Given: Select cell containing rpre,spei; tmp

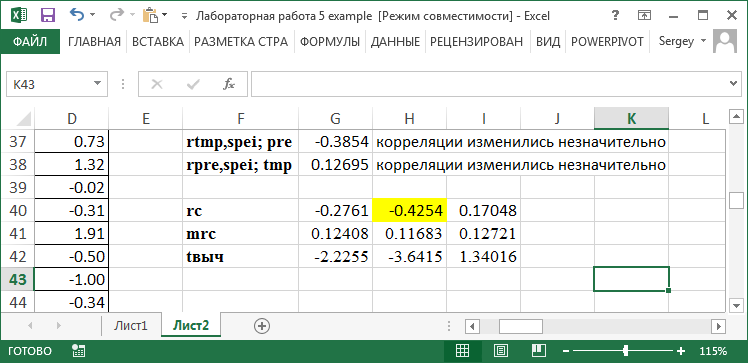Looking at the screenshot, I should pyautogui.click(x=240, y=165).
